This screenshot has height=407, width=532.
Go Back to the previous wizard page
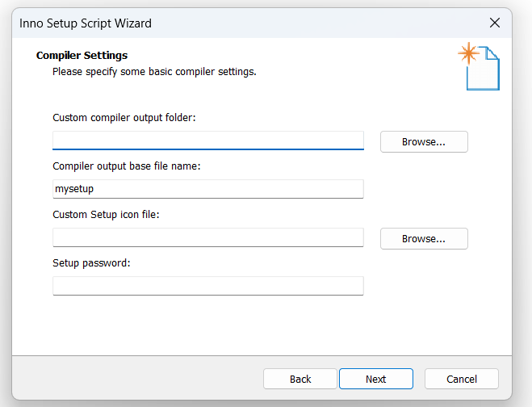tap(300, 379)
